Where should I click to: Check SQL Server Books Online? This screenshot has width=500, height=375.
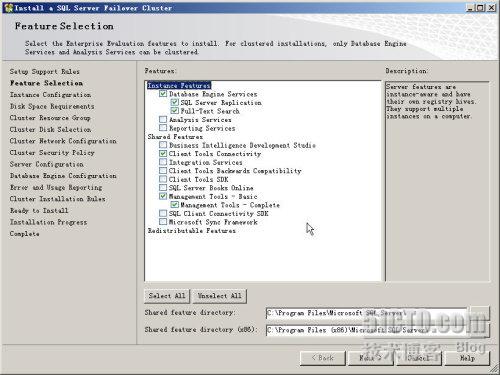tap(163, 188)
